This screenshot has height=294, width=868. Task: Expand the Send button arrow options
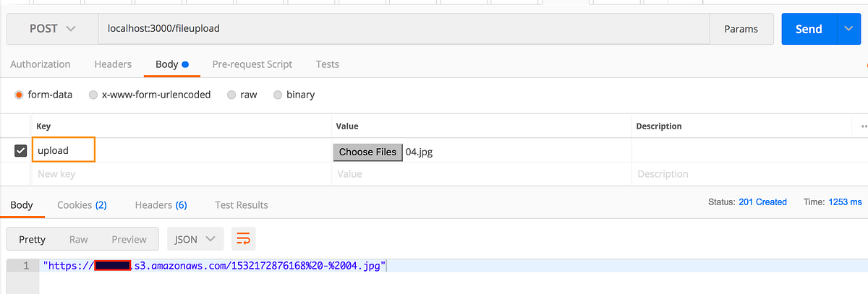click(x=848, y=29)
